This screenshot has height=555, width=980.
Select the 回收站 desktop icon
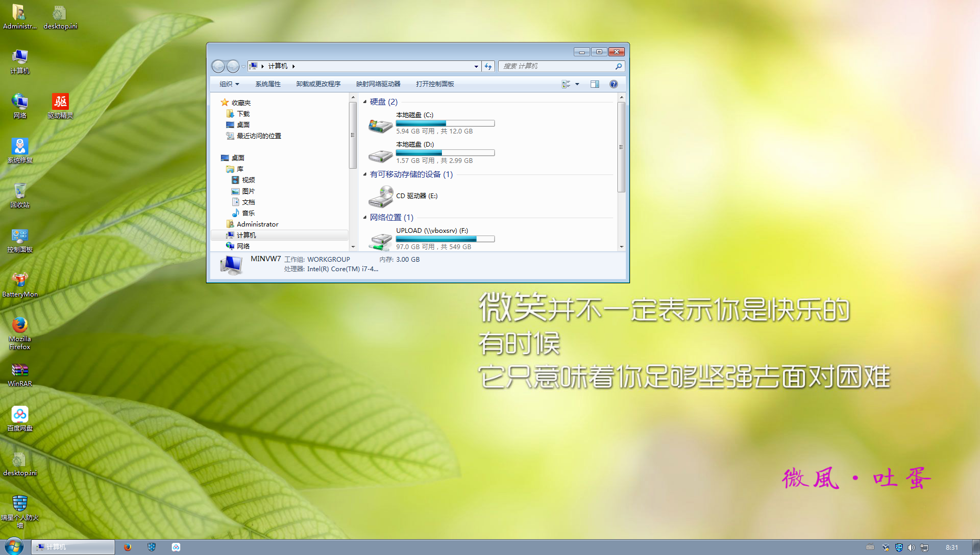click(20, 196)
